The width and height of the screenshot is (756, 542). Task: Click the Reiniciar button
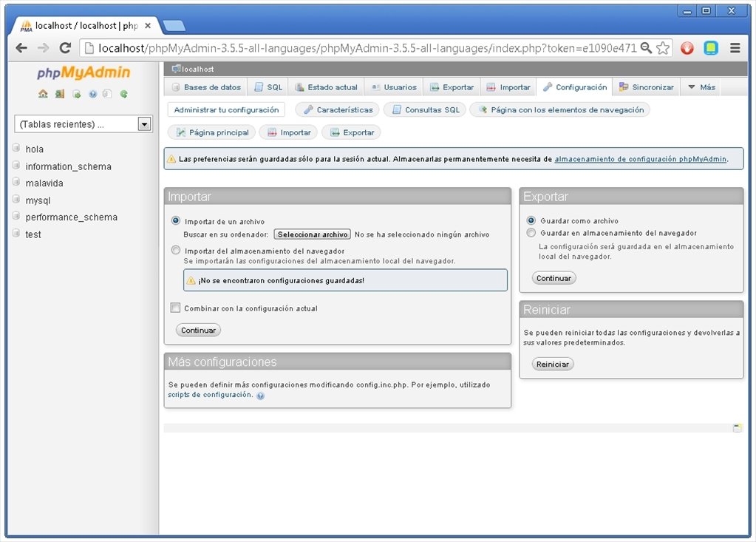[553, 364]
